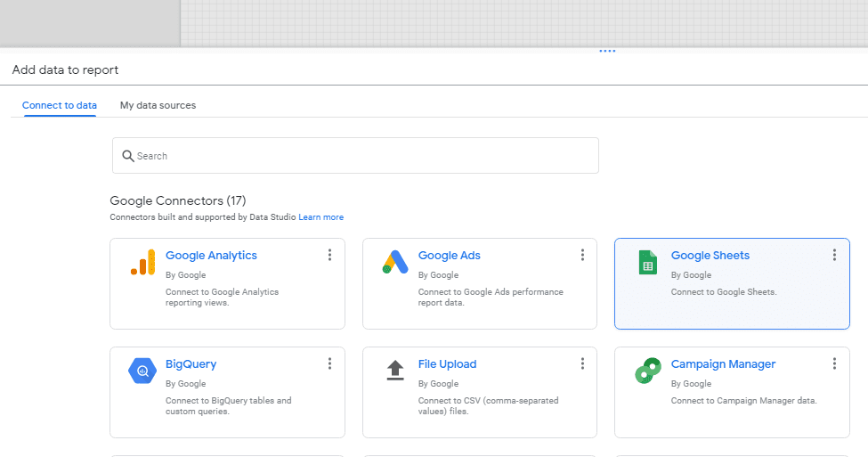Screen dimensions: 868x457
Task: Click the BigQuery hexagon icon
Action: (x=142, y=371)
